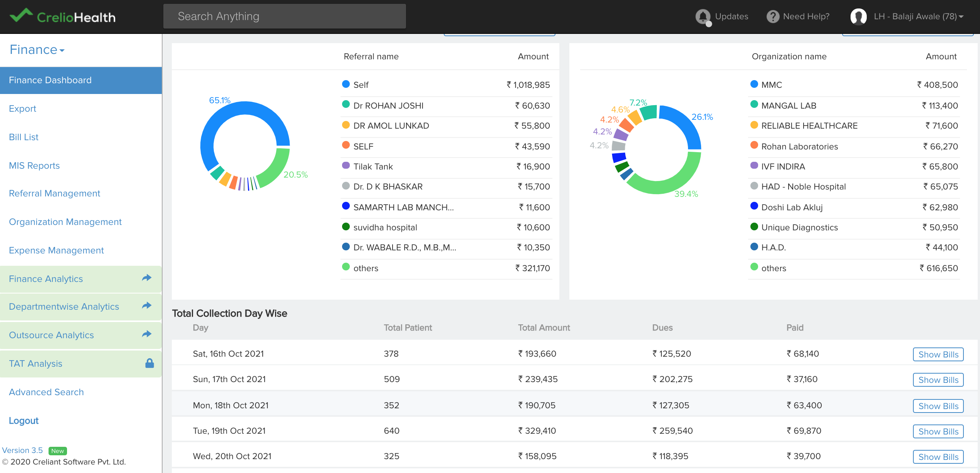Screen dimensions: 980x473
Task: Click the TAT Analysis lock icon
Action: pos(149,363)
